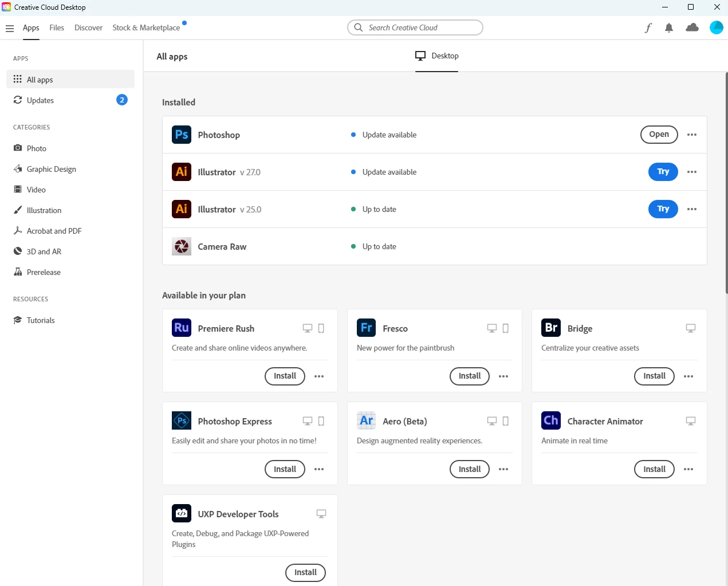Screen dimensions: 728x586
Task: Click Bridge desktop platform icon
Action: pyautogui.click(x=691, y=328)
